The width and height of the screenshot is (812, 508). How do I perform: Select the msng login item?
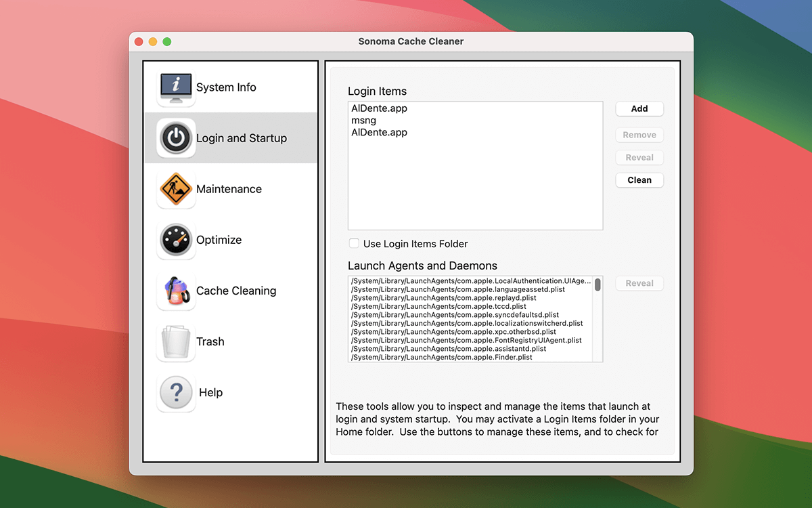coord(475,121)
